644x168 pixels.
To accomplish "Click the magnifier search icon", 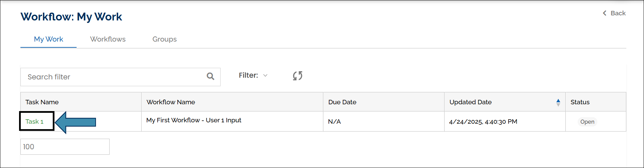I will point(210,76).
